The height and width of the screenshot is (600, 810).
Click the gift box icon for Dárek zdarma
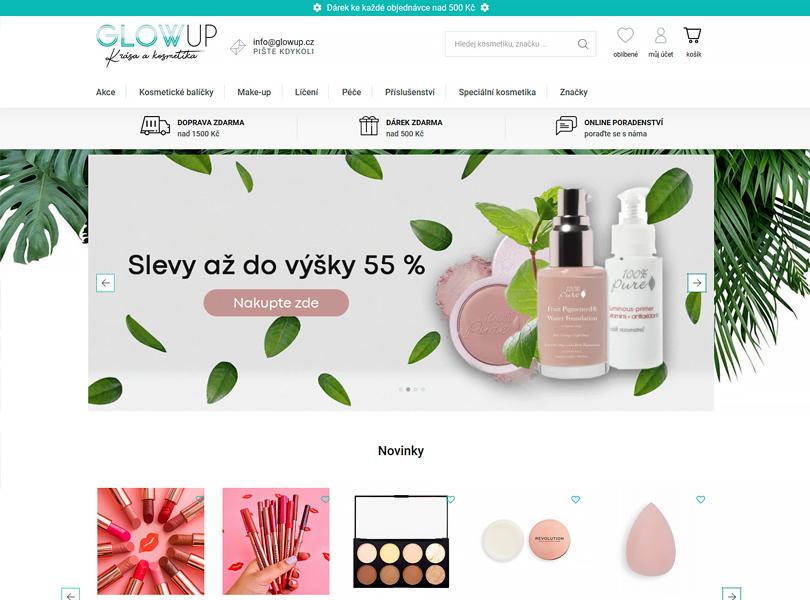(x=369, y=126)
